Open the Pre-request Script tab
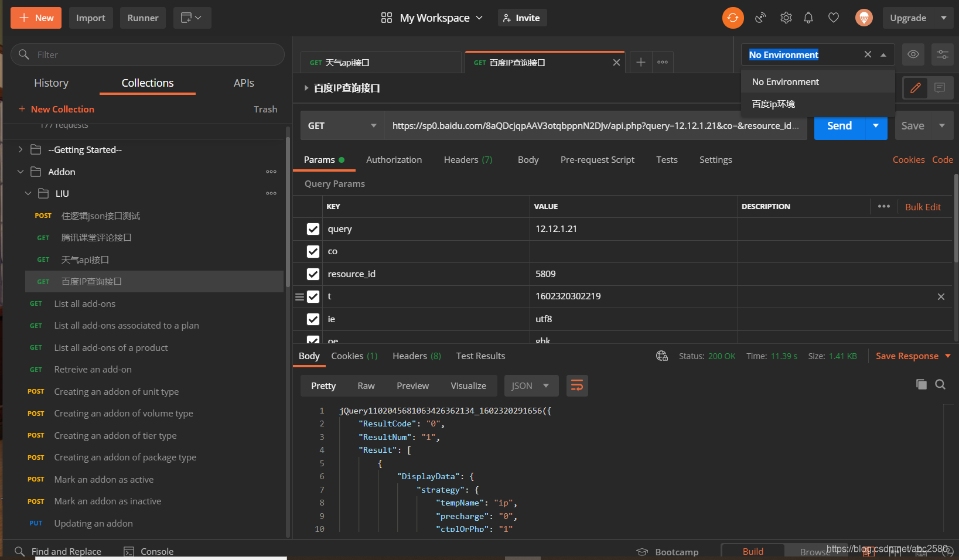The width and height of the screenshot is (959, 560). [597, 159]
